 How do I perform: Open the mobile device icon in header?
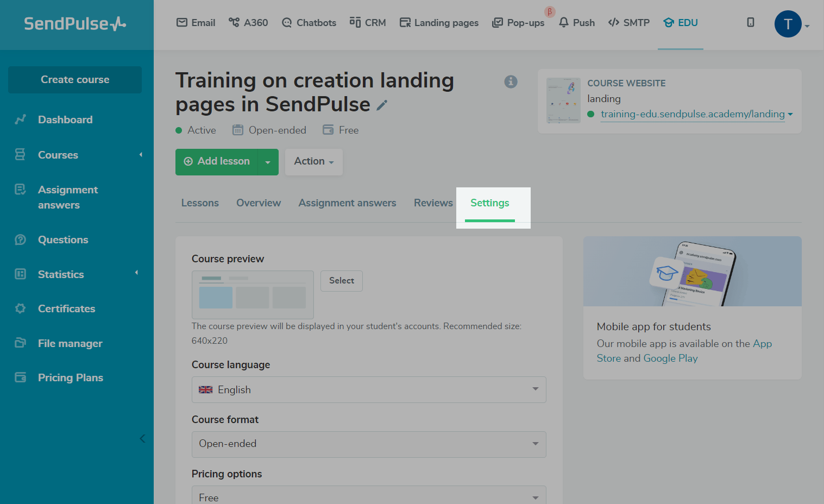(750, 22)
